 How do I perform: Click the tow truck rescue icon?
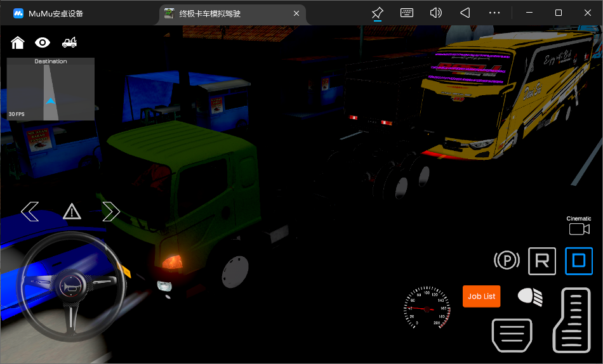pyautogui.click(x=69, y=42)
